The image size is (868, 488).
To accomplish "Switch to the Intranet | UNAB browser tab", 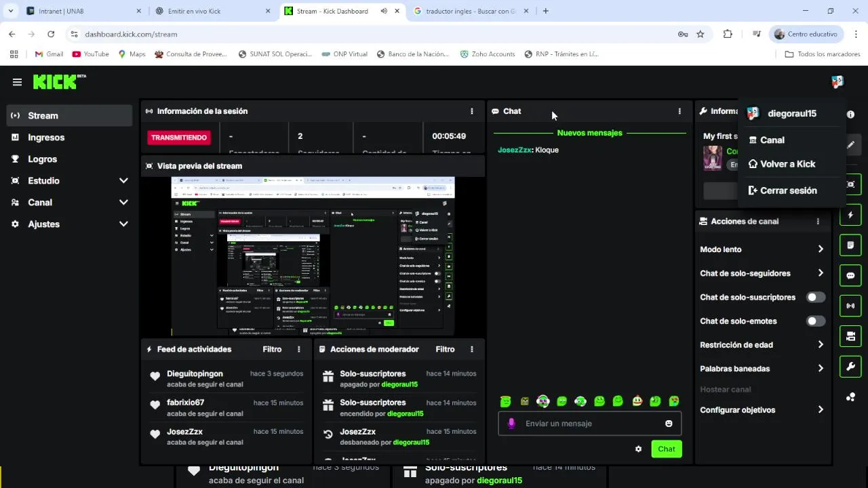I will click(x=82, y=11).
